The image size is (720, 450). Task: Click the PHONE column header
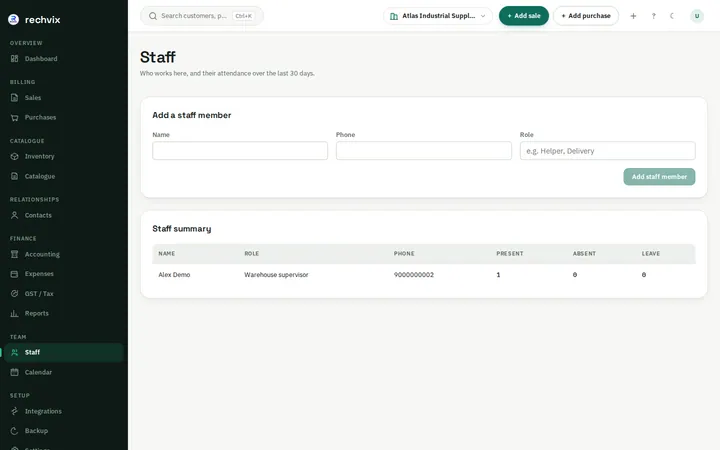[x=404, y=253]
